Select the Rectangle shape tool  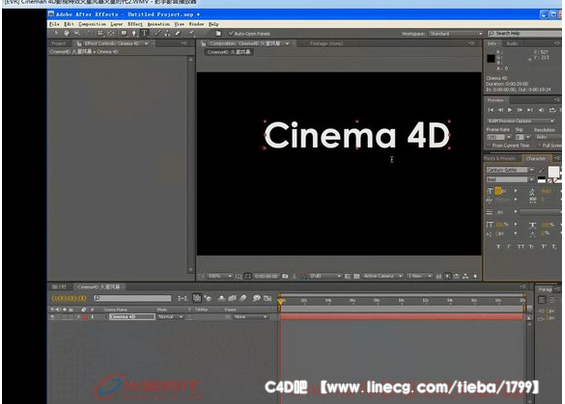[124, 34]
